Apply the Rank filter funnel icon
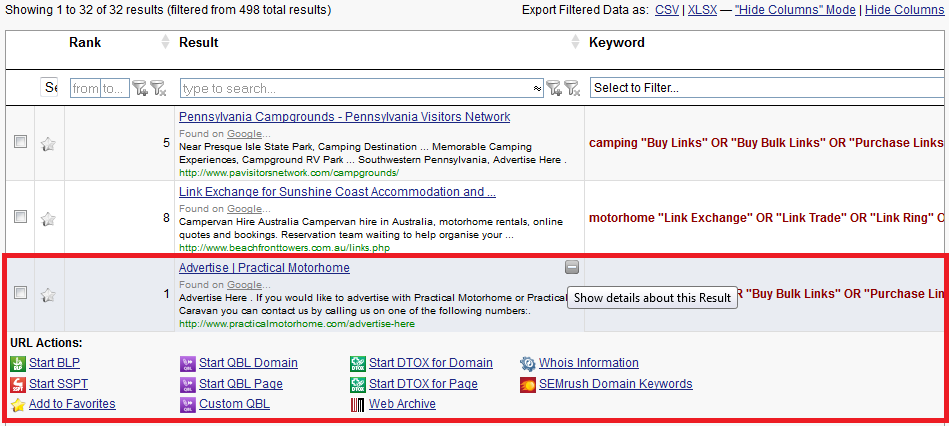 click(140, 88)
